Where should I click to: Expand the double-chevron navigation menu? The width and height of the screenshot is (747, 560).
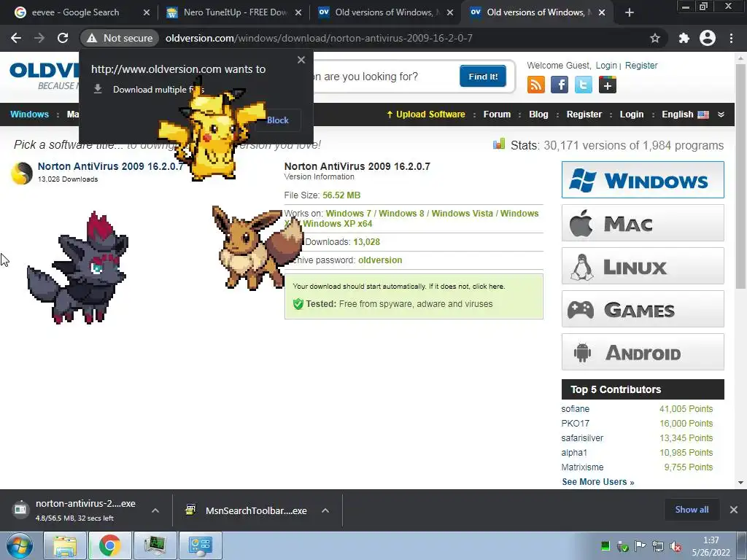point(721,114)
